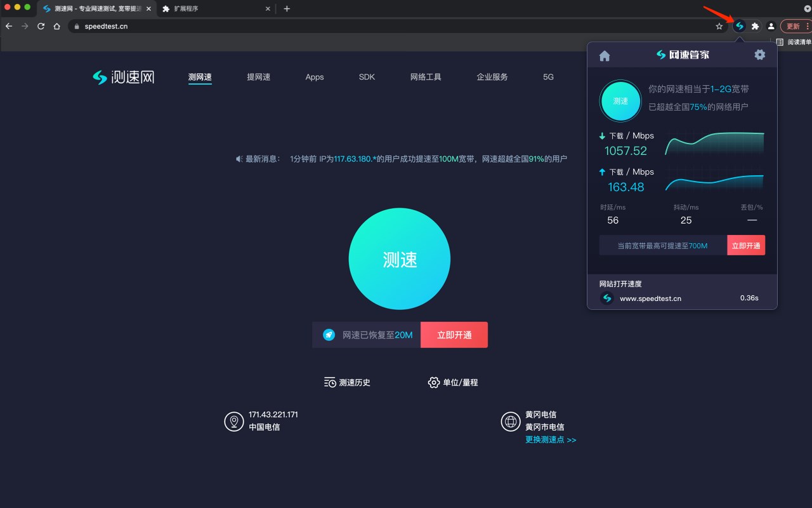This screenshot has width=812, height=508.
Task: Open the SDK navigation item
Action: click(367, 77)
